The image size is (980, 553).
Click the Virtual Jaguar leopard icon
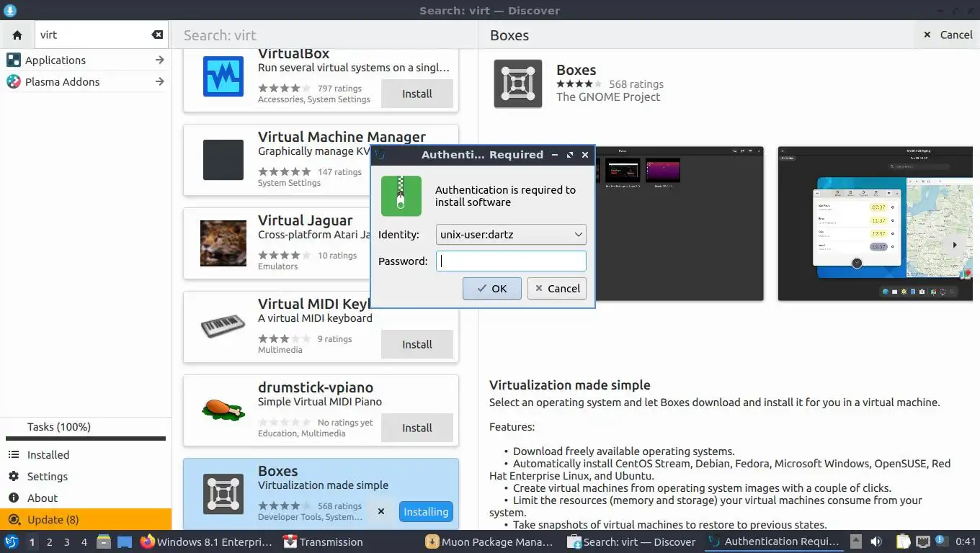223,243
